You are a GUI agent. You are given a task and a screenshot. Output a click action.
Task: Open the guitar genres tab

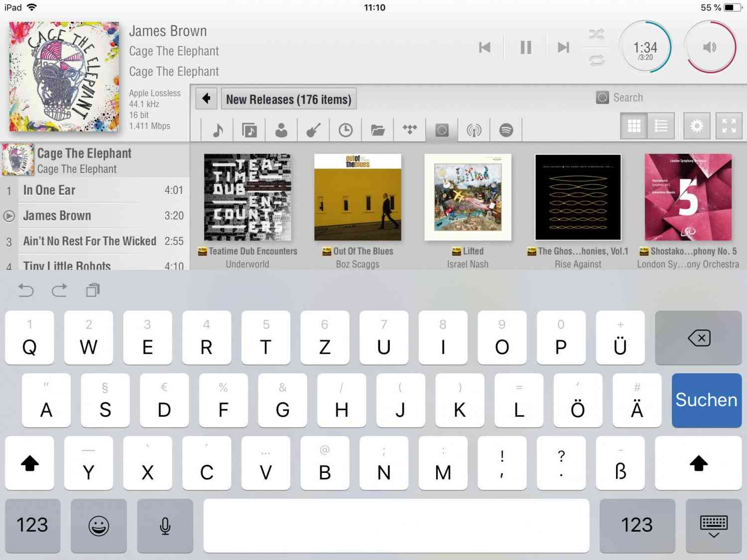313,130
